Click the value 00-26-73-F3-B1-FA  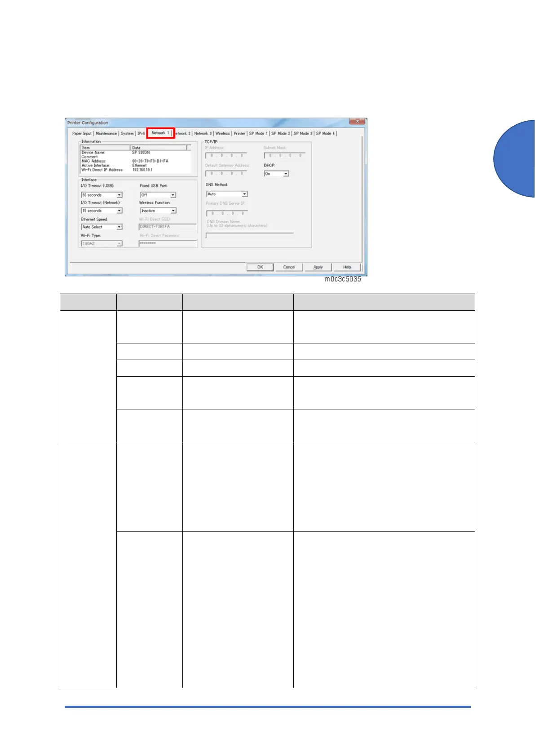tap(150, 161)
